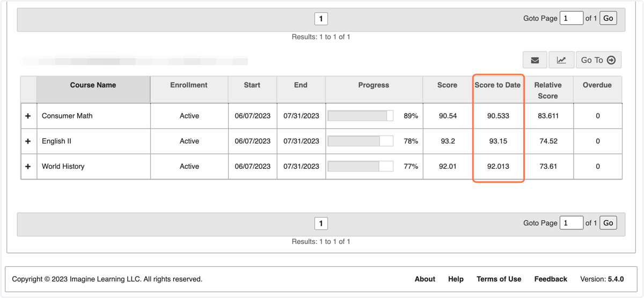The image size is (644, 298).
Task: Focus the top Goto Page input field
Action: pos(571,18)
